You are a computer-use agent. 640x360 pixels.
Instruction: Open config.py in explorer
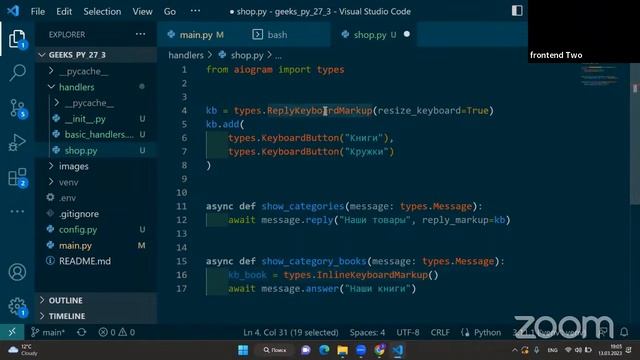(78, 229)
